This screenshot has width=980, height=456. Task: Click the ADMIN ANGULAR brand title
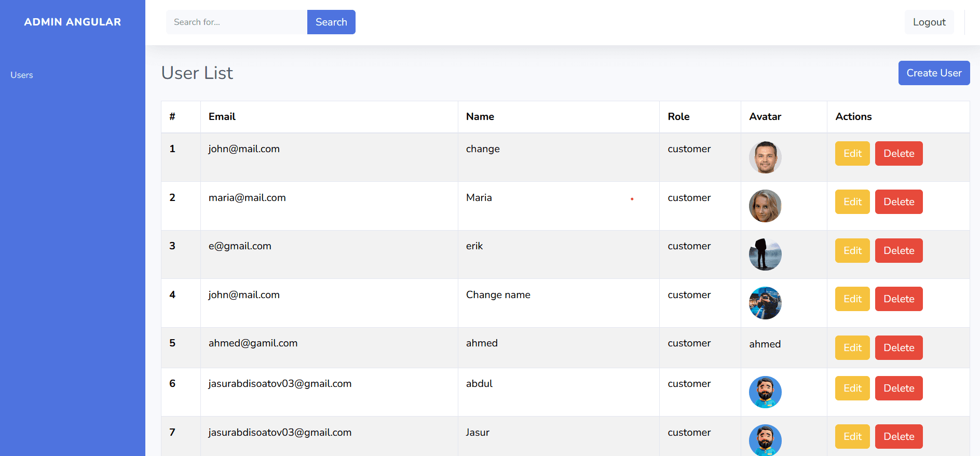tap(73, 22)
